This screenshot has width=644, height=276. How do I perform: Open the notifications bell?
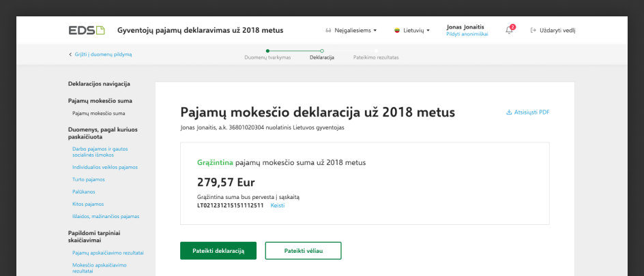509,30
